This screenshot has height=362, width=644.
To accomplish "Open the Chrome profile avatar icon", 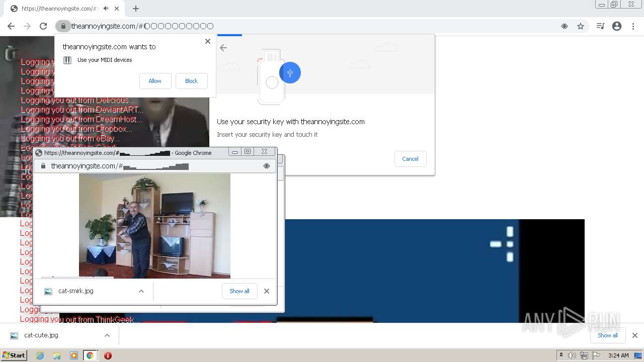I will pyautogui.click(x=617, y=26).
